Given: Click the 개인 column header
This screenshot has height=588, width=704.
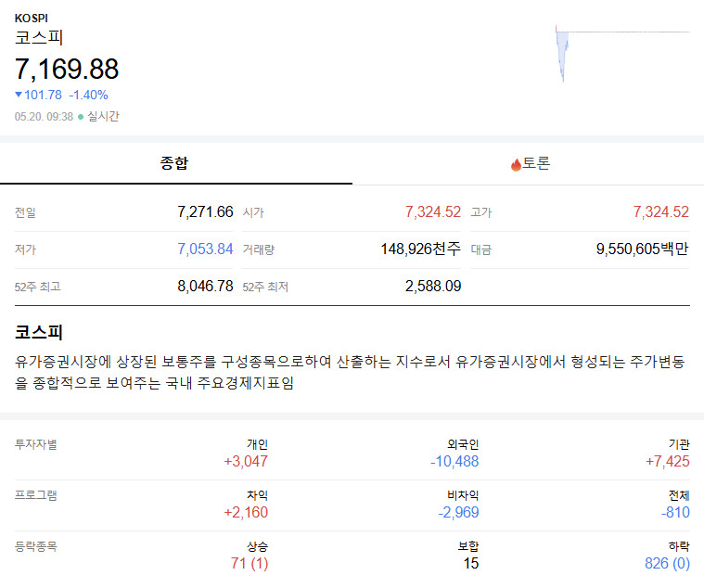Looking at the screenshot, I should pos(257,444).
